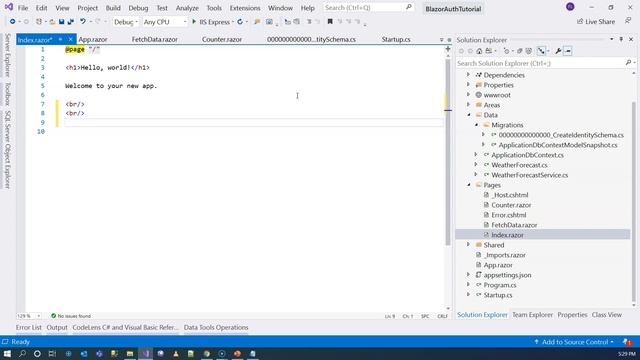Click the Solution Explorer search magnifier icon
640x360 pixels.
[628, 63]
